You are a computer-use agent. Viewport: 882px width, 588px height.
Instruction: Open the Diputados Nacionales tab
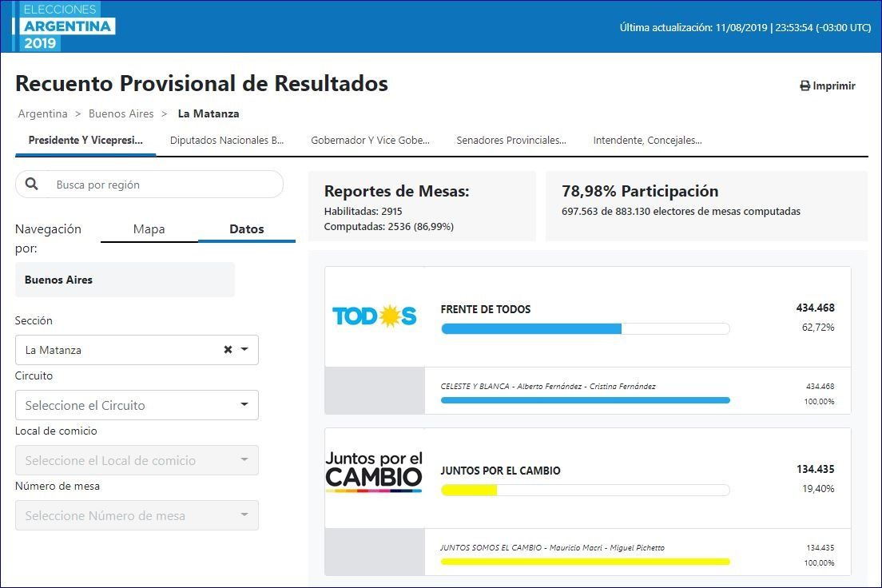pyautogui.click(x=227, y=141)
